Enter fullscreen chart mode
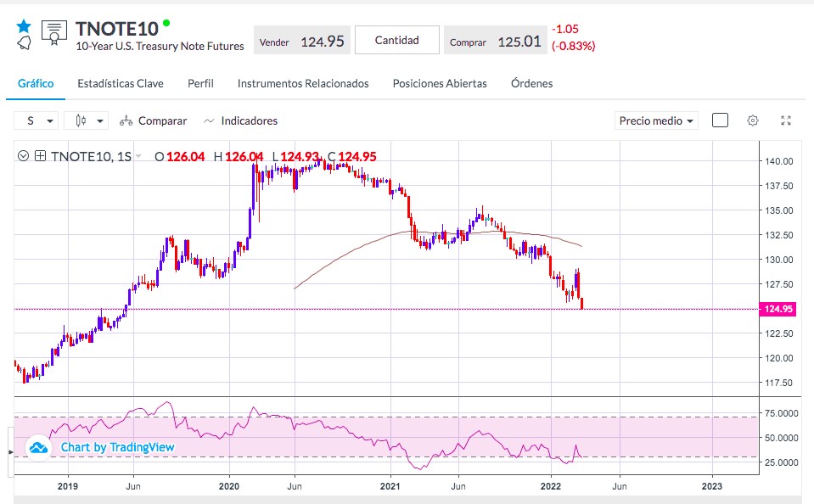This screenshot has width=814, height=504. tap(786, 121)
